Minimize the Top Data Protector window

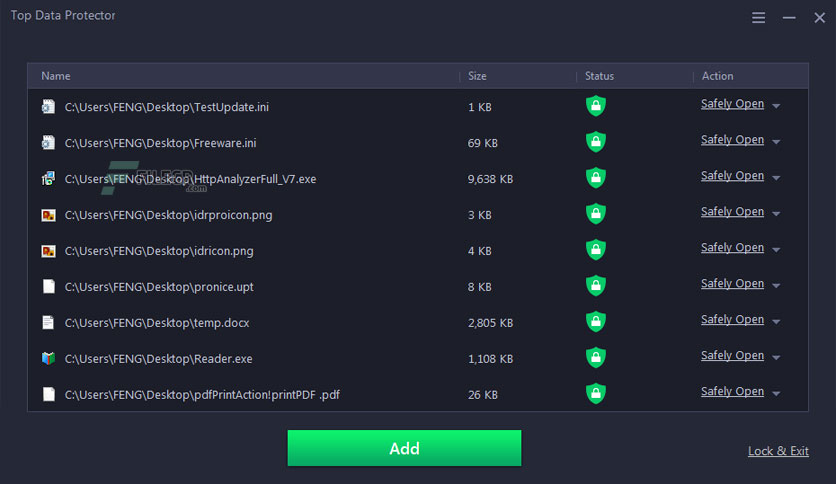click(789, 18)
